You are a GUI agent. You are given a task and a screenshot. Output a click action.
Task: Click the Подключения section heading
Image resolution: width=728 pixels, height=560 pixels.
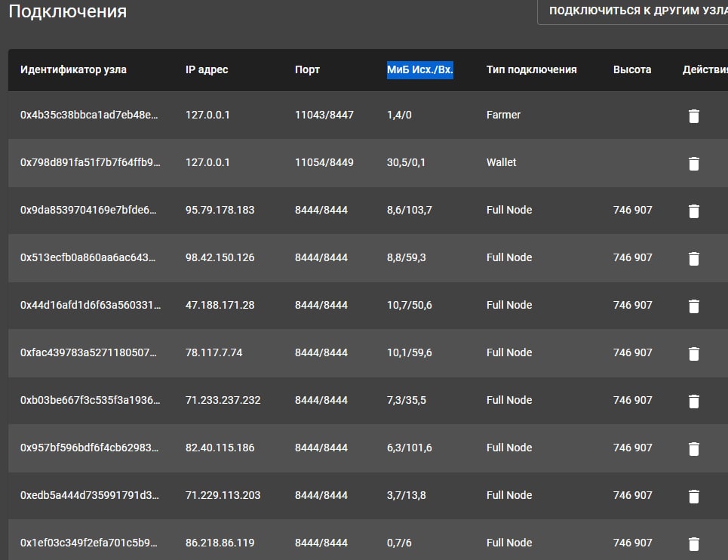tap(67, 11)
